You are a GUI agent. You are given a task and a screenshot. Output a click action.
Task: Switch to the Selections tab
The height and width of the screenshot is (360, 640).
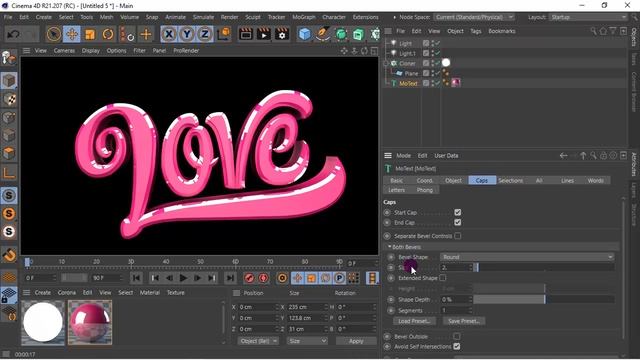510,180
